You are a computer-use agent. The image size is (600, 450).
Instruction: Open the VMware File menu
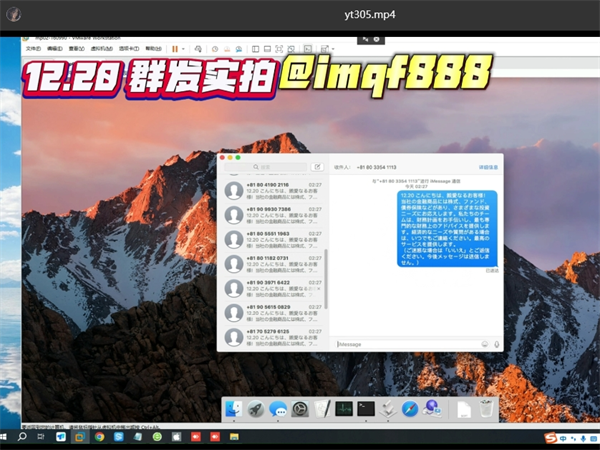point(33,48)
